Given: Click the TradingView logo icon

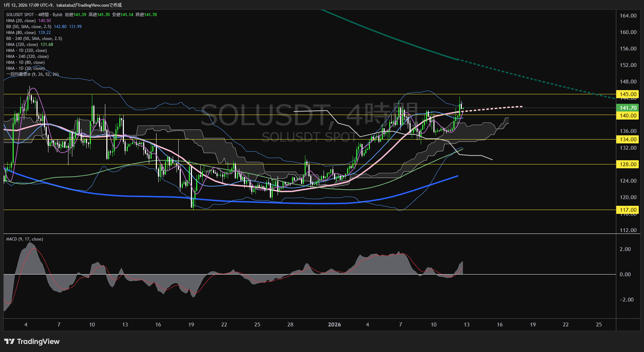Looking at the screenshot, I should click(9, 341).
